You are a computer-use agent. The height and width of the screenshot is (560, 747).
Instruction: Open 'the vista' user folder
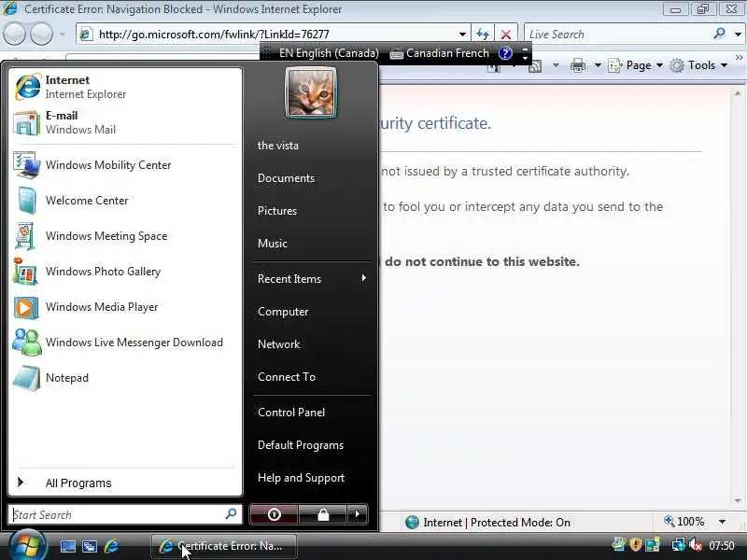tap(277, 146)
